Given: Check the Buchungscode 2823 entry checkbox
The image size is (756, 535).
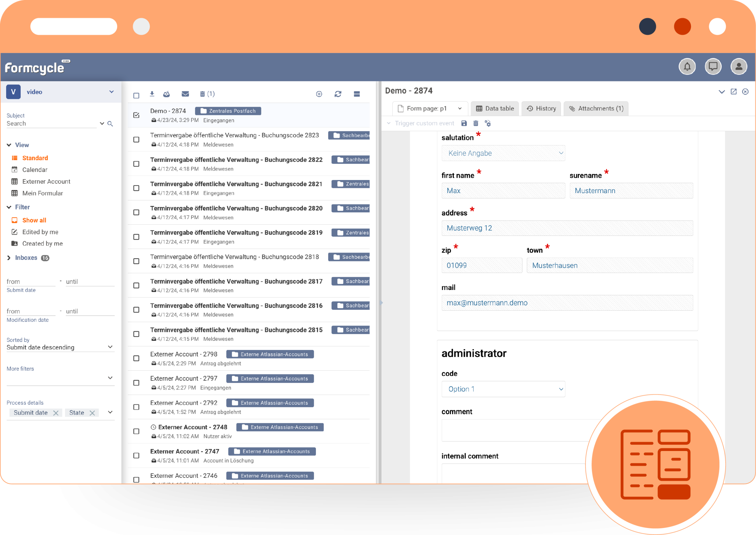Looking at the screenshot, I should [x=136, y=140].
